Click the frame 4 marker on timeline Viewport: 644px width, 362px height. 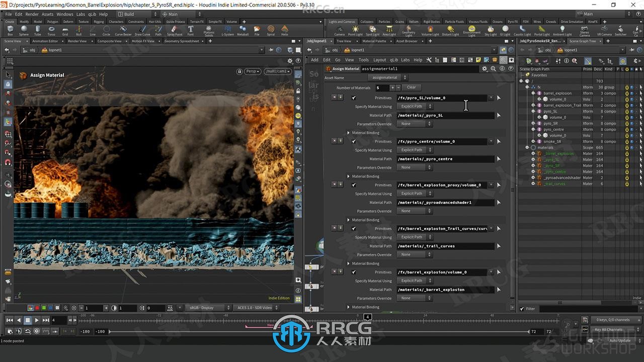[368, 317]
